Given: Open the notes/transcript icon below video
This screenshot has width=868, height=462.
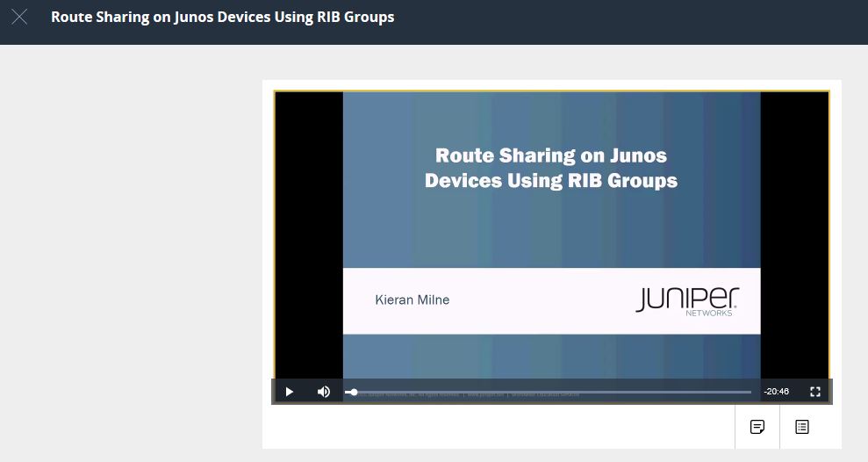Looking at the screenshot, I should pos(757,427).
